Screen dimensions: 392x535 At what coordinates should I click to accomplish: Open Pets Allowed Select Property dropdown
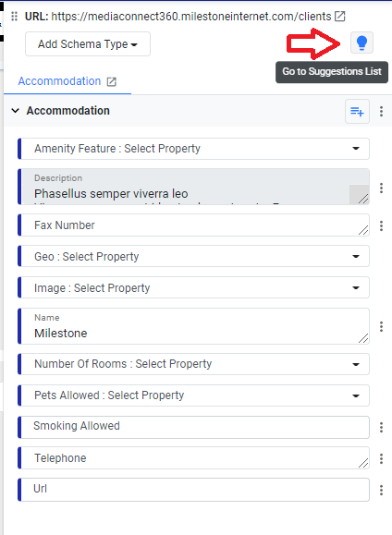pos(193,395)
